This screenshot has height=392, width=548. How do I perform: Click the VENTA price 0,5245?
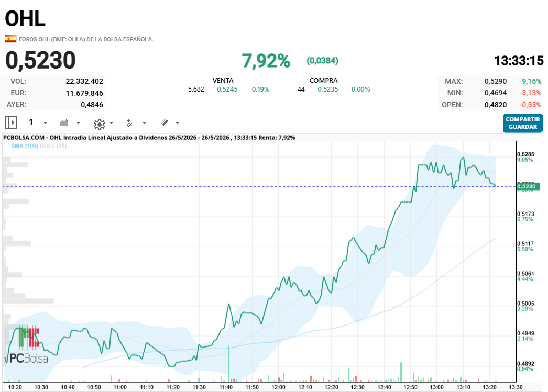pos(227,89)
